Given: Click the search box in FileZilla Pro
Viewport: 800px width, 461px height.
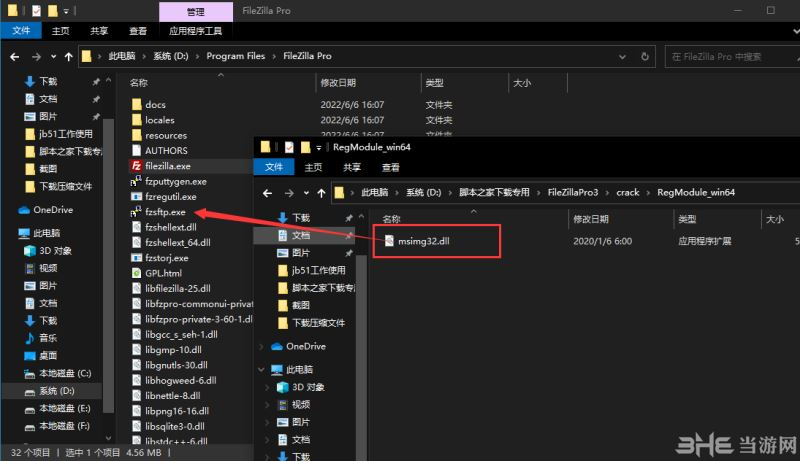Looking at the screenshot, I should pos(732,57).
